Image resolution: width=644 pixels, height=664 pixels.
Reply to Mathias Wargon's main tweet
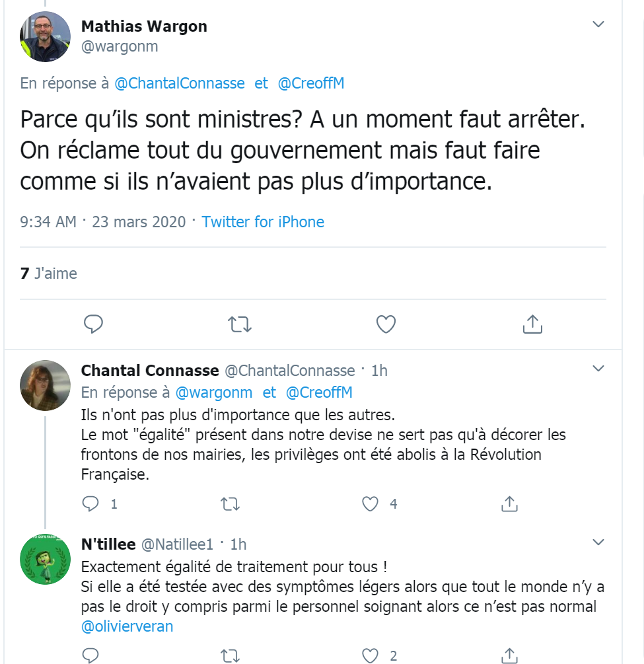click(x=94, y=324)
